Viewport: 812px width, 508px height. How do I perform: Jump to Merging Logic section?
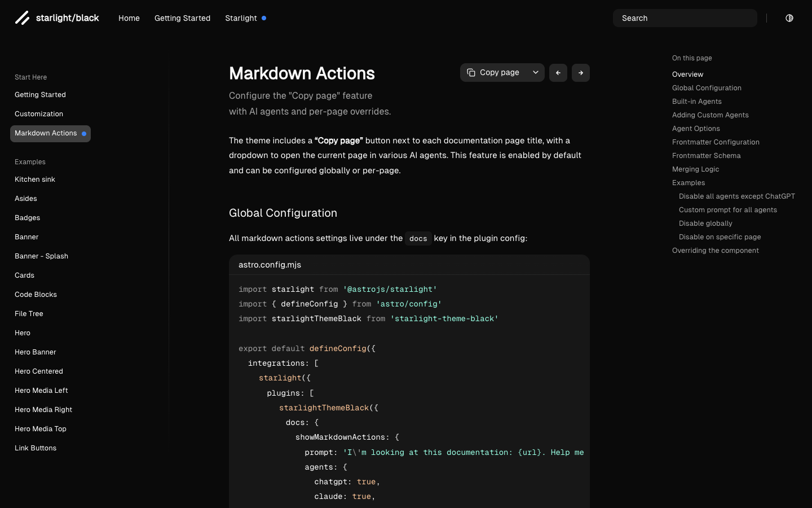(x=695, y=169)
